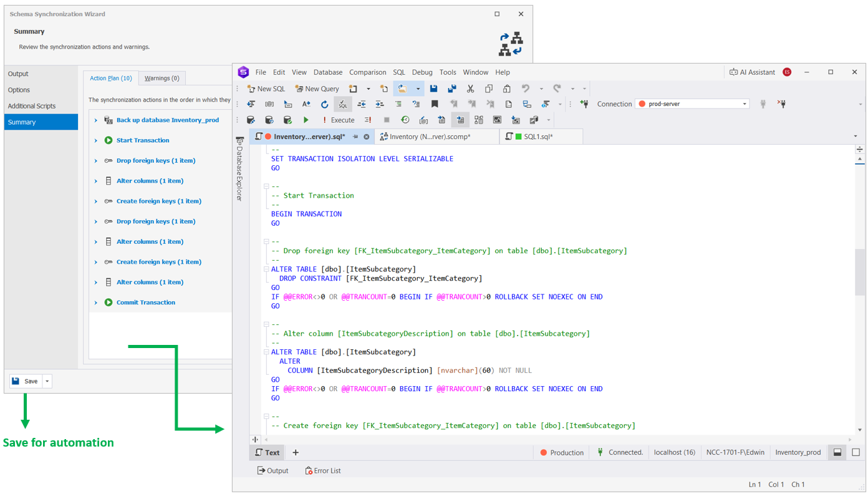
Task: Open the File menu
Action: (x=261, y=72)
